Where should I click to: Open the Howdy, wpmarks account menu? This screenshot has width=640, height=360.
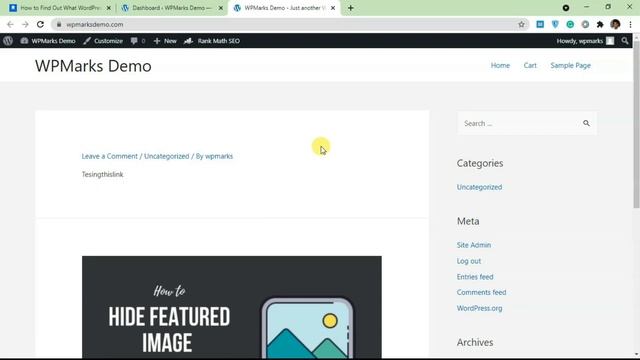pyautogui.click(x=585, y=41)
